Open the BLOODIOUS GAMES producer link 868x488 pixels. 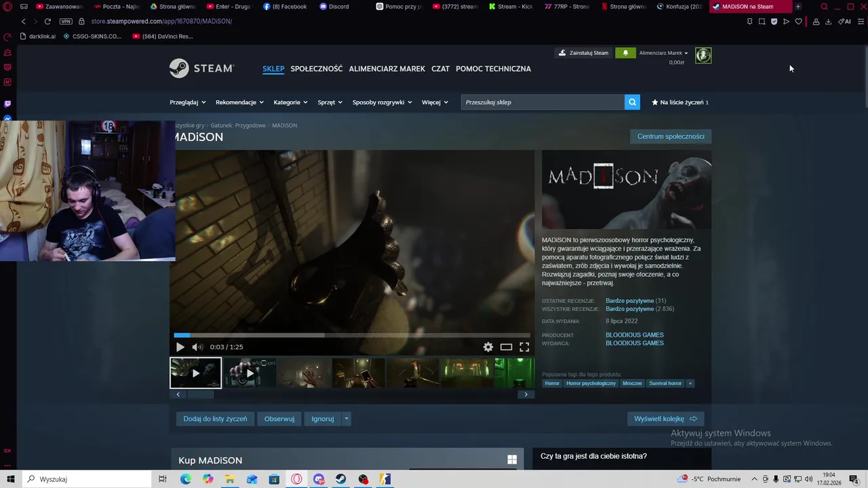[634, 335]
